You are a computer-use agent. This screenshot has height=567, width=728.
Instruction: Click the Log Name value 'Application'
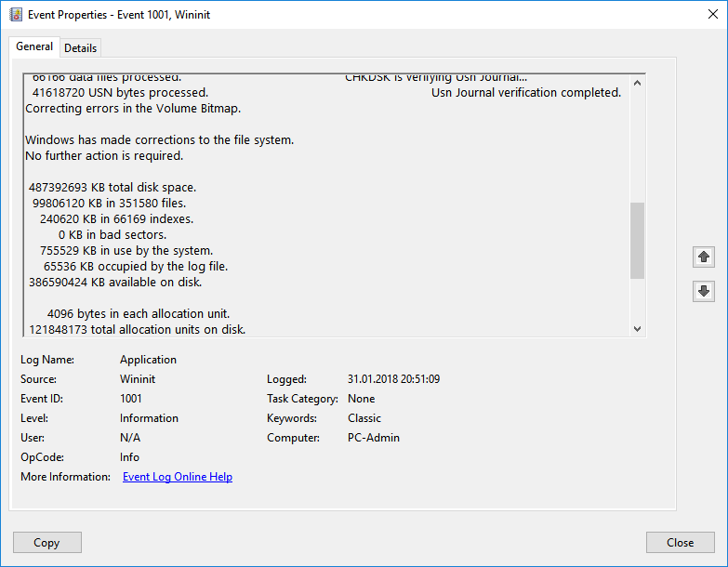(x=148, y=360)
